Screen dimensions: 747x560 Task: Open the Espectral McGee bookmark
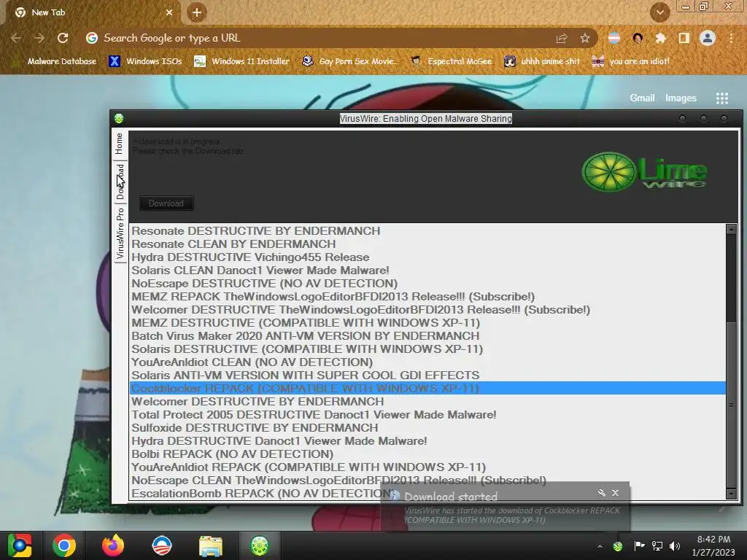(x=451, y=61)
